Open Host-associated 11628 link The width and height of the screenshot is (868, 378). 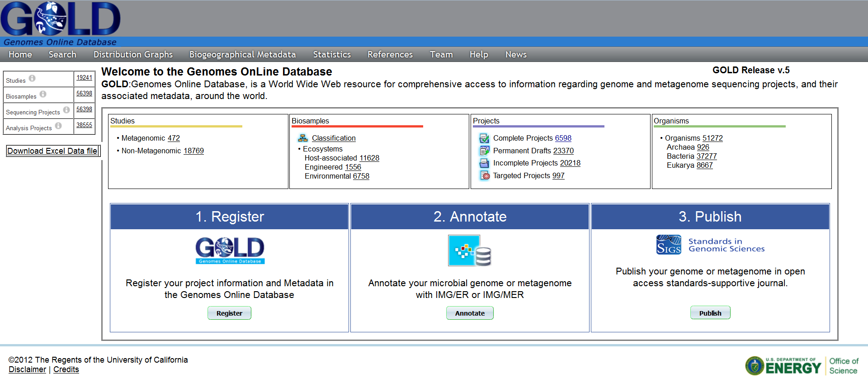click(369, 158)
